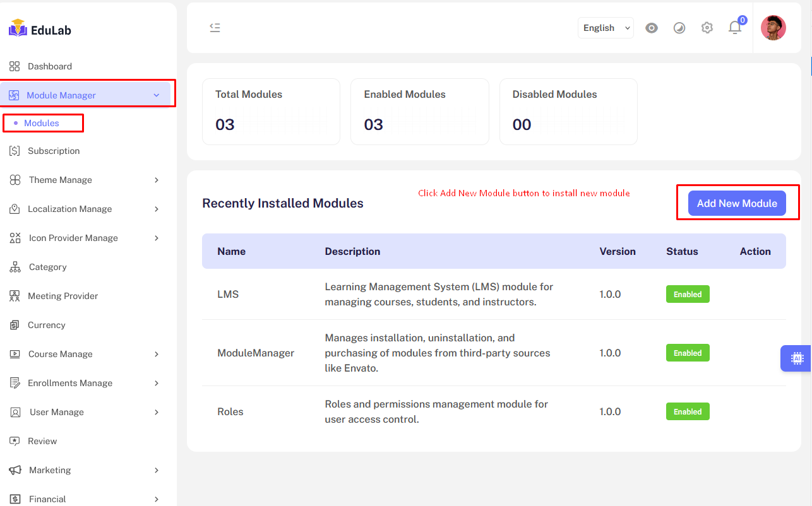812x506 pixels.
Task: Expand the Course Manage menu
Action: point(61,354)
